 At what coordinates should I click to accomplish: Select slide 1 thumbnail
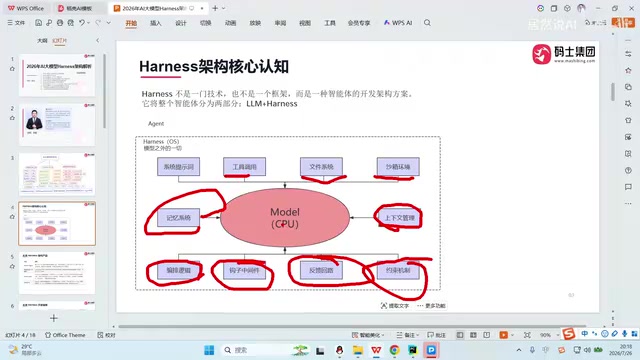coord(57,75)
